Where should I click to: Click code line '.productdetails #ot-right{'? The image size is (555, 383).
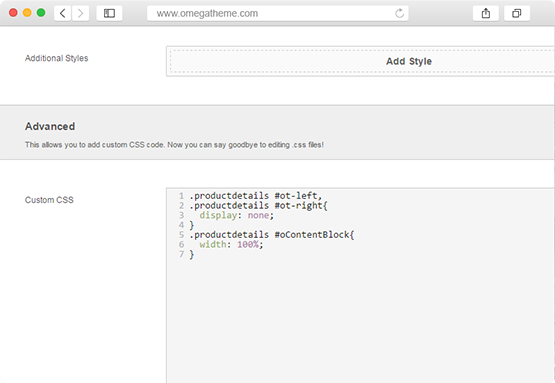tap(258, 206)
